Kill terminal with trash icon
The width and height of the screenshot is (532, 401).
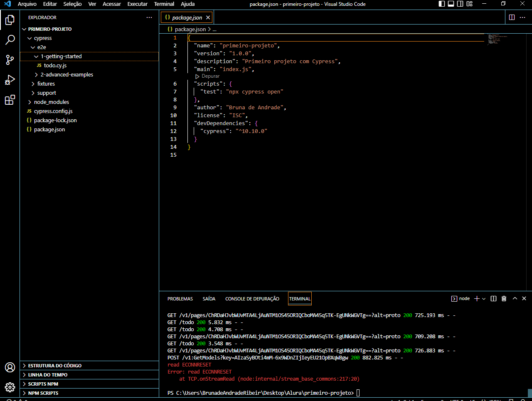(504, 298)
